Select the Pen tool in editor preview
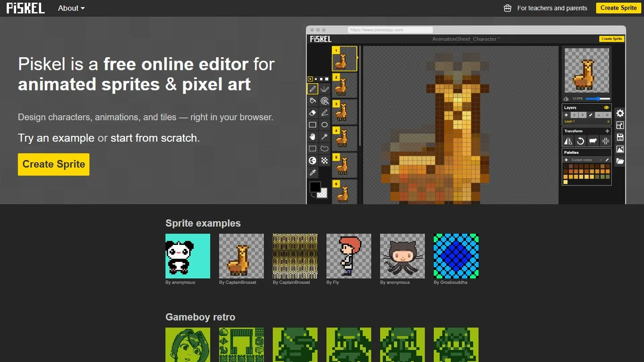The width and height of the screenshot is (644, 362). pyautogui.click(x=312, y=89)
